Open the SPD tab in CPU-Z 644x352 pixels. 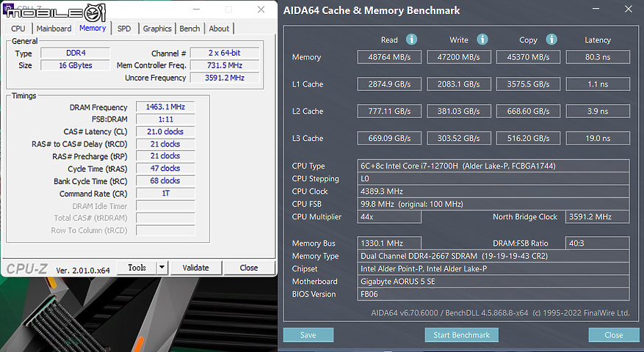[x=124, y=29]
